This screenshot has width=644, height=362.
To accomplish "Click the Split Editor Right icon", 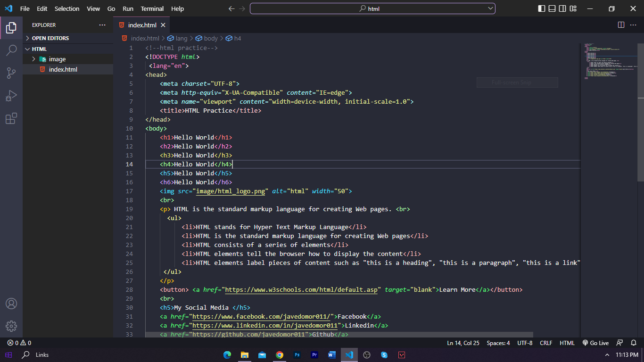I will (x=621, y=25).
